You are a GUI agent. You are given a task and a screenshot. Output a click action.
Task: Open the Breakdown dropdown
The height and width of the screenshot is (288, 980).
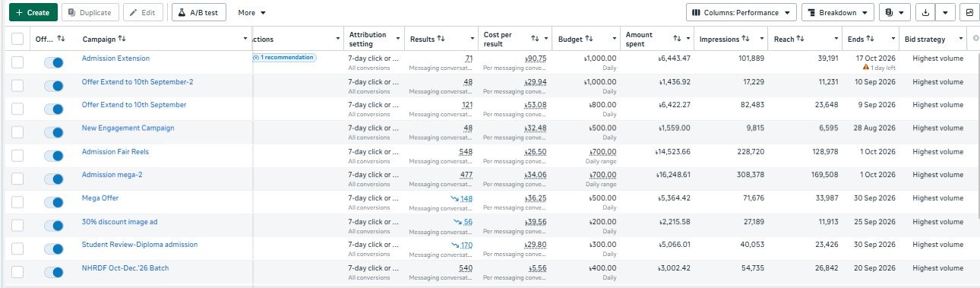[838, 12]
